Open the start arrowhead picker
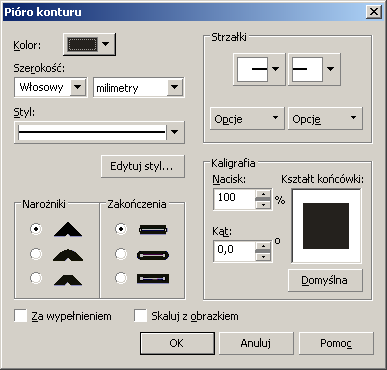 tap(259, 69)
